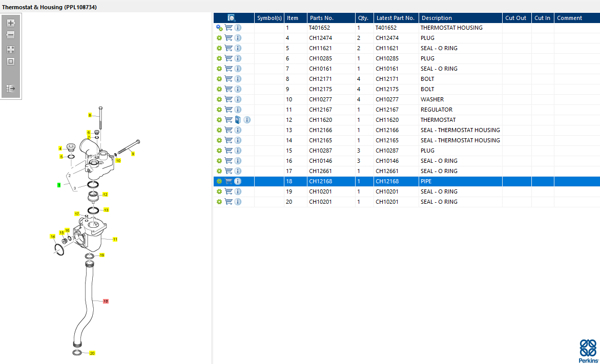Click gear icon on WASHER CH10277 row
The height and width of the screenshot is (364, 600).
(219, 99)
